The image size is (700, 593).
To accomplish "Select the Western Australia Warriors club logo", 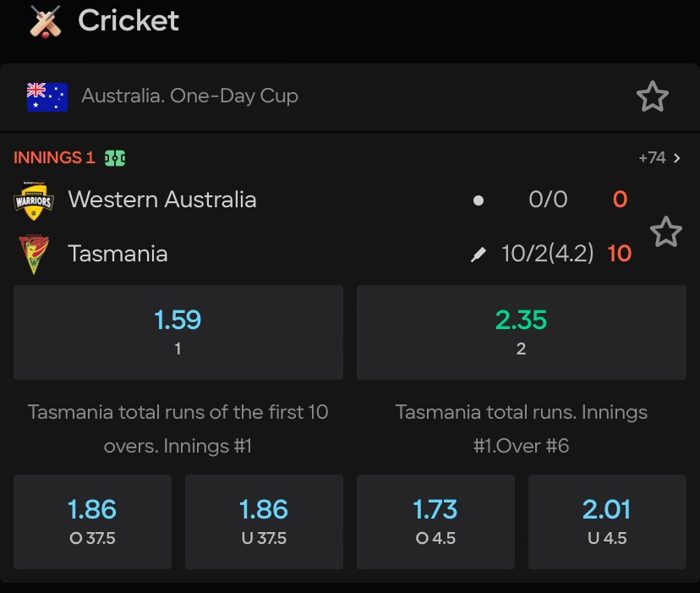I will click(34, 200).
